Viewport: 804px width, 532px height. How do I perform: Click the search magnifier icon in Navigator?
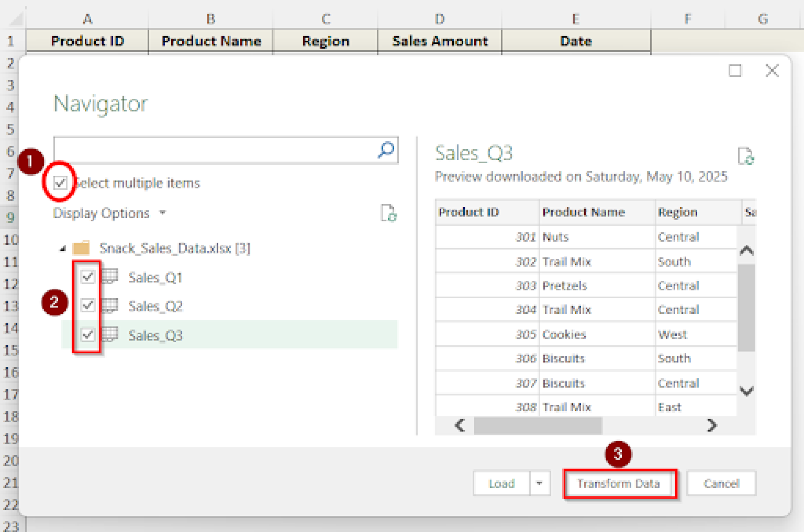pyautogui.click(x=386, y=151)
